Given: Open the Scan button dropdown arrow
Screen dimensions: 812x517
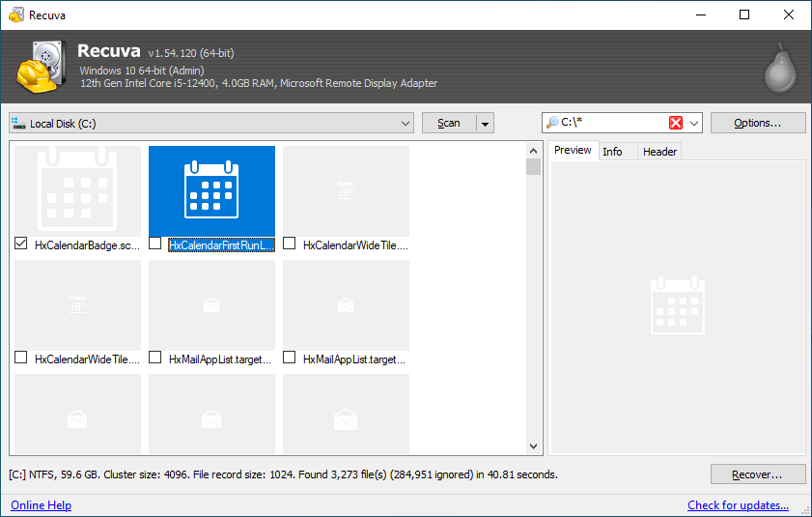Looking at the screenshot, I should click(x=485, y=124).
